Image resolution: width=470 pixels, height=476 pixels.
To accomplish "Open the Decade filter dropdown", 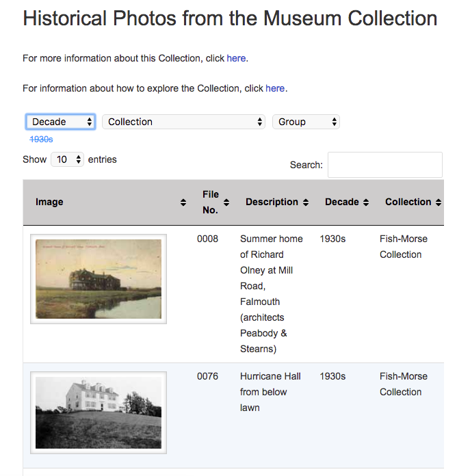I will [x=61, y=122].
